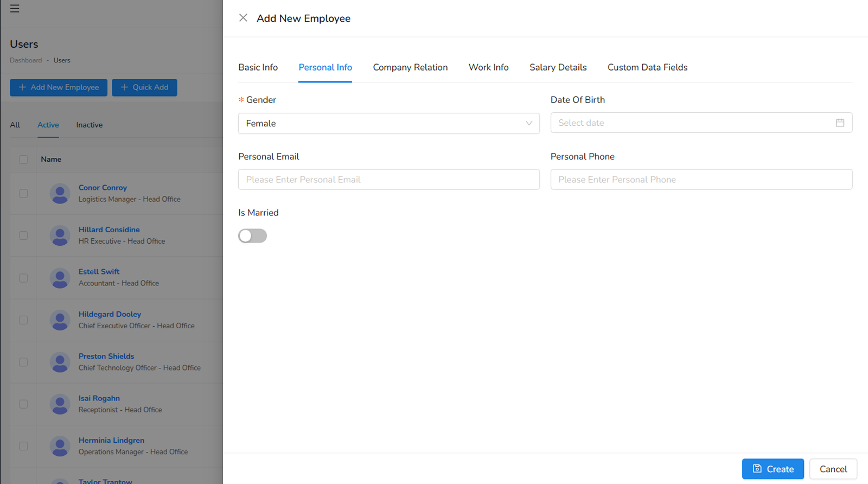The height and width of the screenshot is (484, 868).
Task: Click 'Chief Executive Officer - Head Office' text
Action: click(137, 326)
